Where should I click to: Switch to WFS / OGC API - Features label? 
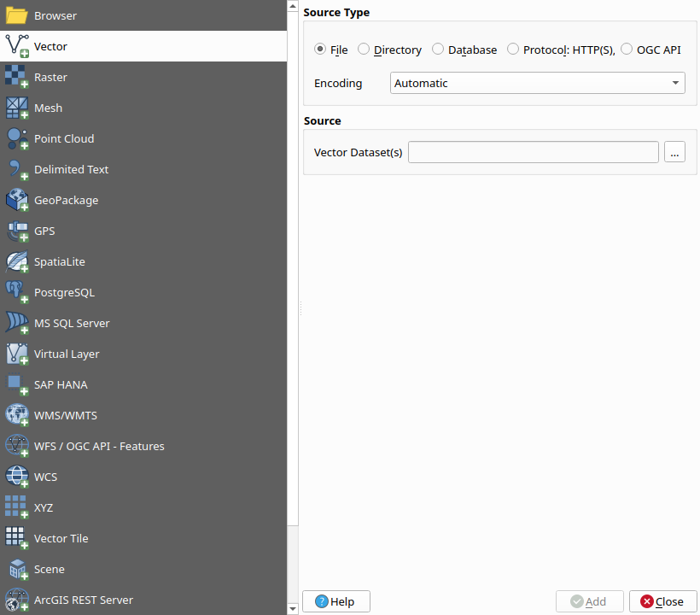point(99,447)
